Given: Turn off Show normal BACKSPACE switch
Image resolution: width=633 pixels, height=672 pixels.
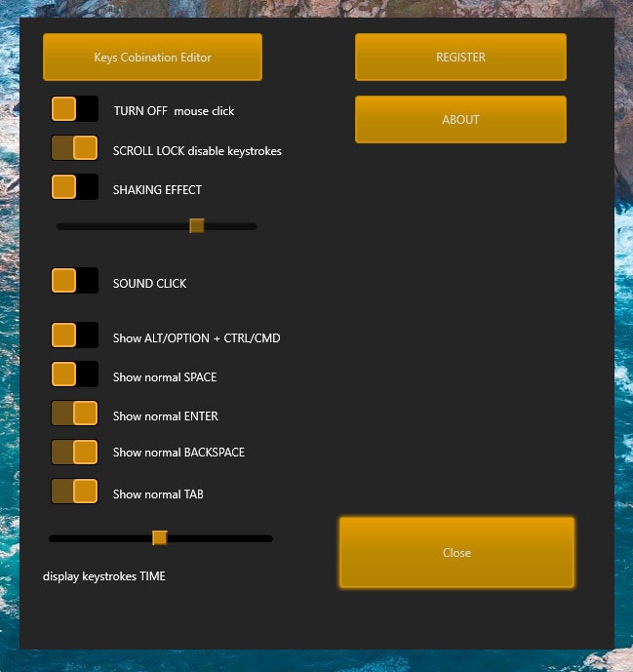Looking at the screenshot, I should (x=74, y=453).
